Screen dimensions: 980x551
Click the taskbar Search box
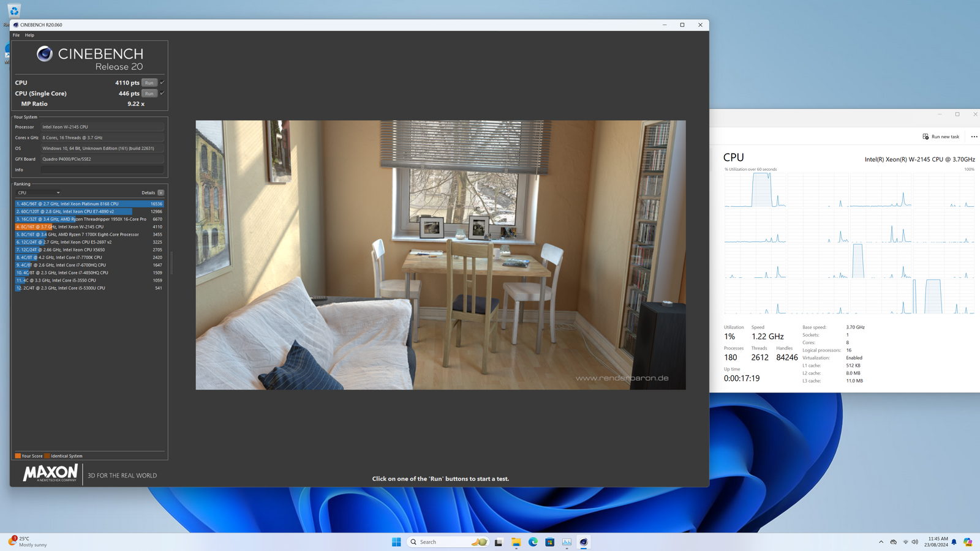tap(448, 542)
